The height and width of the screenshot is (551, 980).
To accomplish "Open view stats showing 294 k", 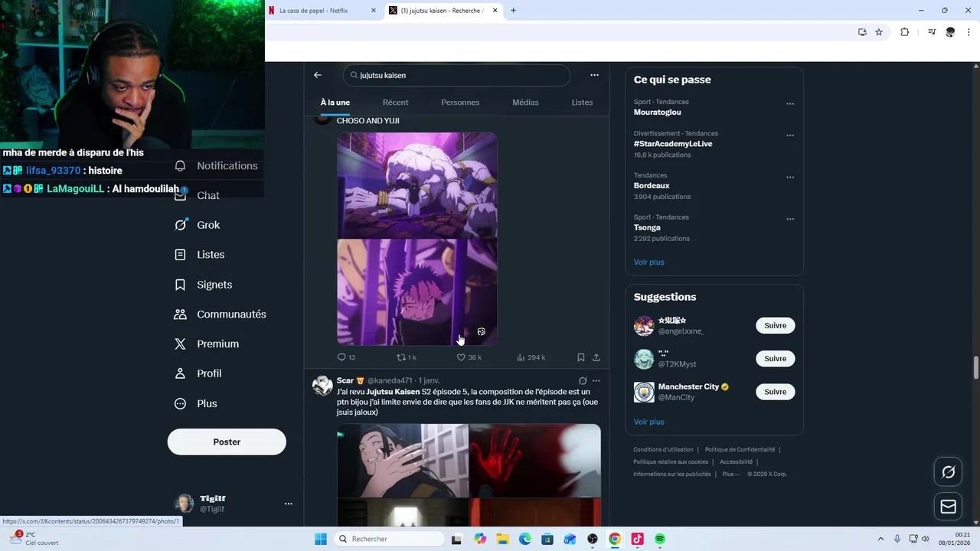I will [521, 357].
